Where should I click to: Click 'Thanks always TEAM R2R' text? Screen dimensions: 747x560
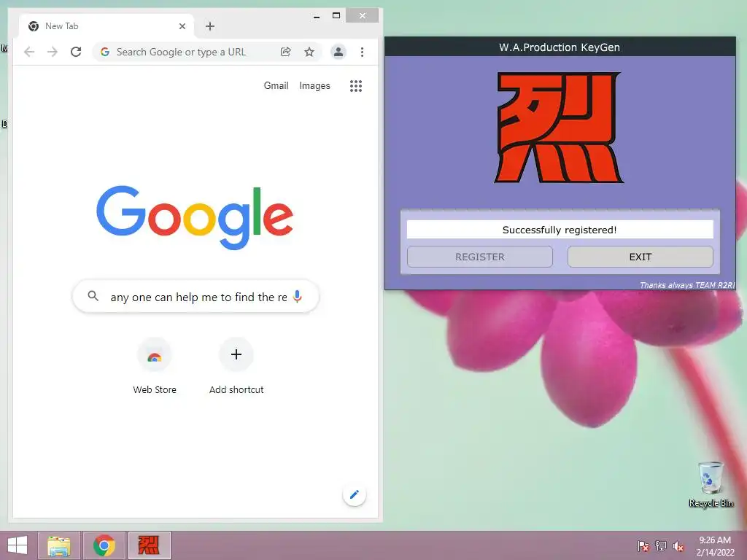(x=687, y=285)
